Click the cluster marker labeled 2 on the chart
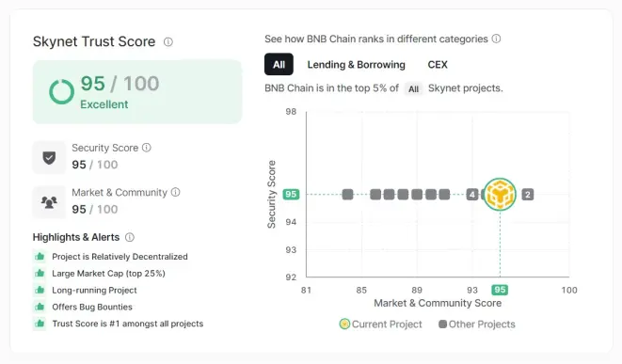 click(x=528, y=195)
